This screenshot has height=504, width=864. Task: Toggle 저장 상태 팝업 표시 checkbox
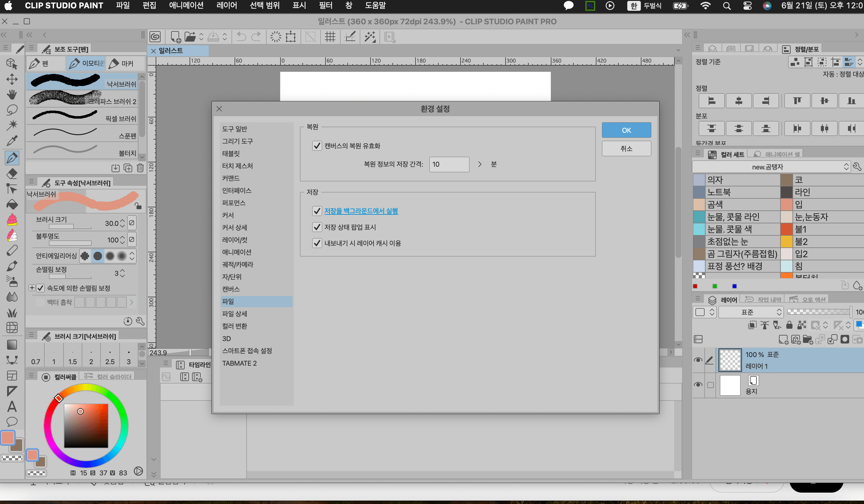click(317, 227)
